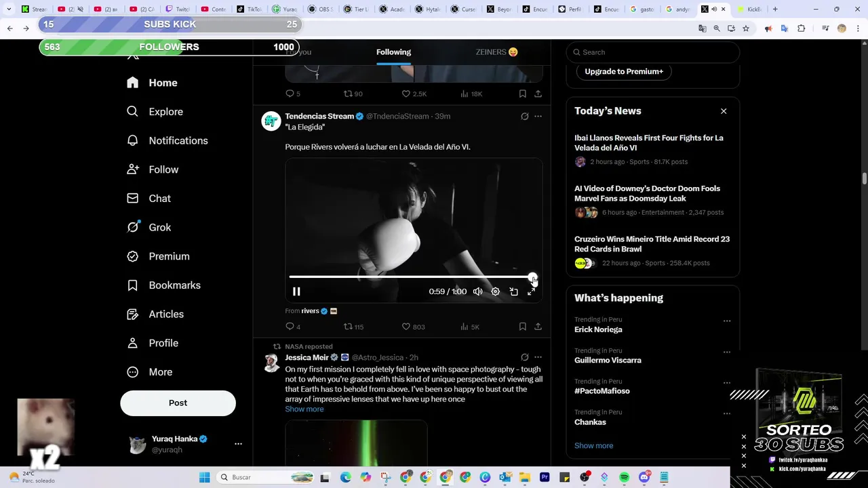
Task: Open Windows Start menu
Action: (204, 477)
